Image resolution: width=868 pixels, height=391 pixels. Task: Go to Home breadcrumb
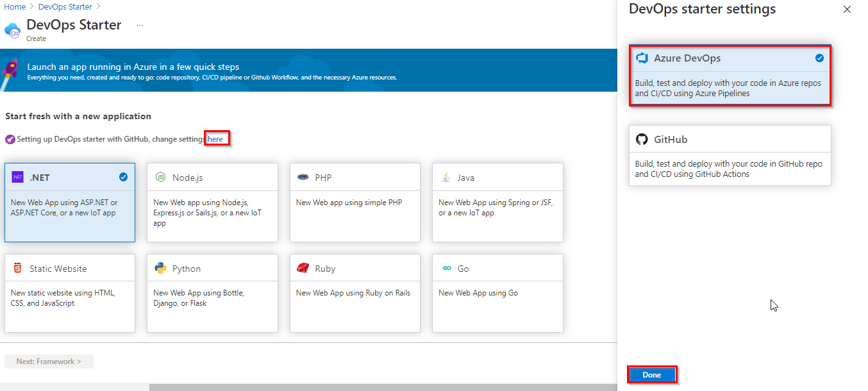15,6
